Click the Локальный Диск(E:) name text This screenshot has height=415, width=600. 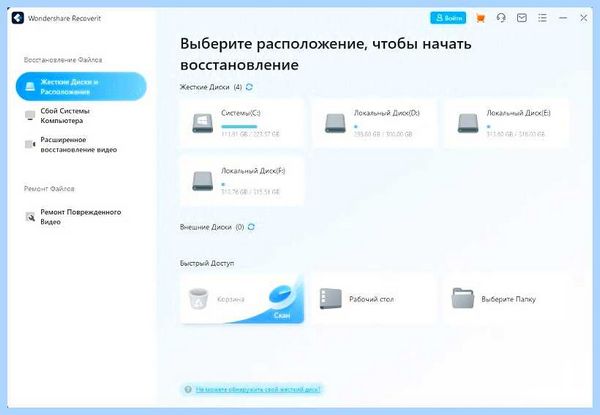(x=518, y=113)
